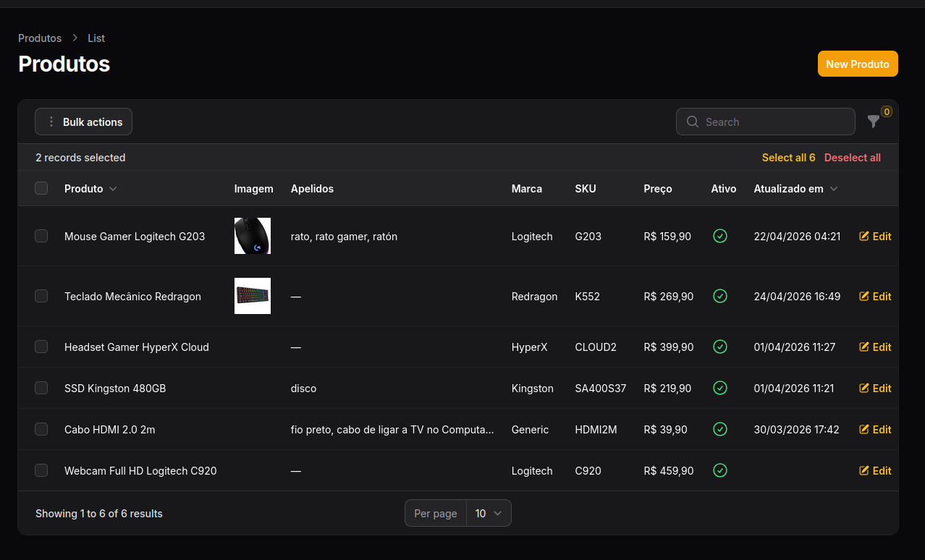
Task: Click the price R$ 159,90
Action: 667,237
